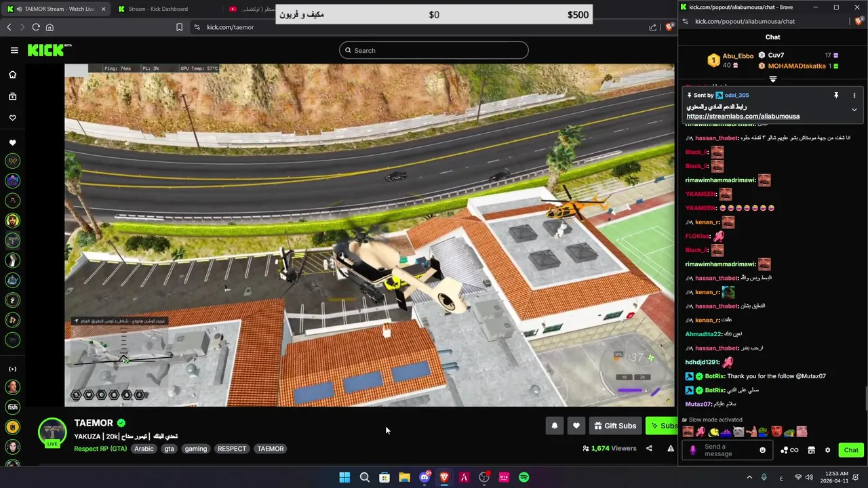Select the Arabic tag
Viewport: 868px width, 488px height.
pyautogui.click(x=144, y=449)
